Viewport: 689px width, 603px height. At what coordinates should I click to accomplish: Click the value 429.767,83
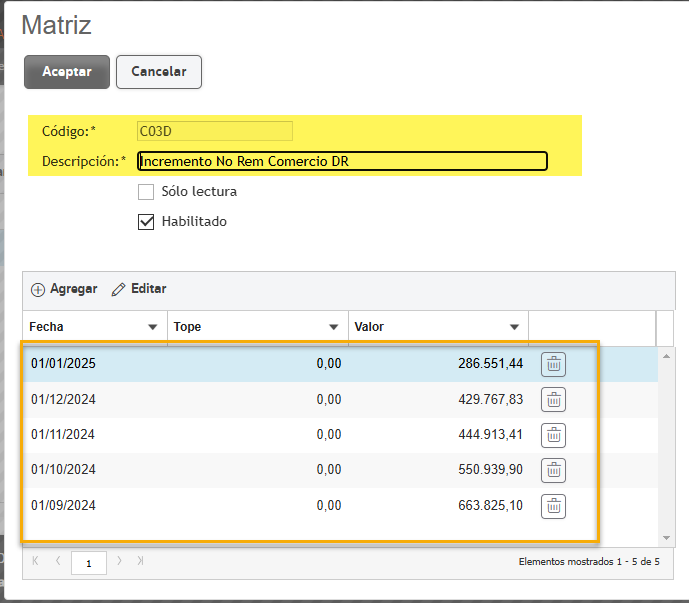pos(490,399)
